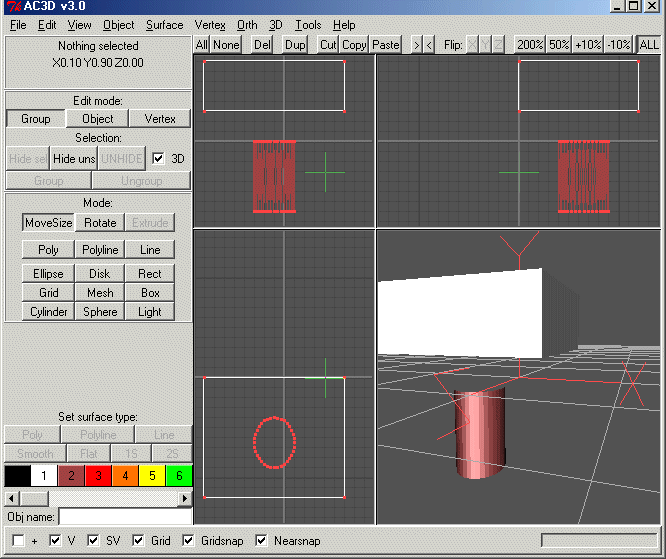The image size is (666, 559).
Task: Switch edit mode to Vertex
Action: pyautogui.click(x=160, y=119)
